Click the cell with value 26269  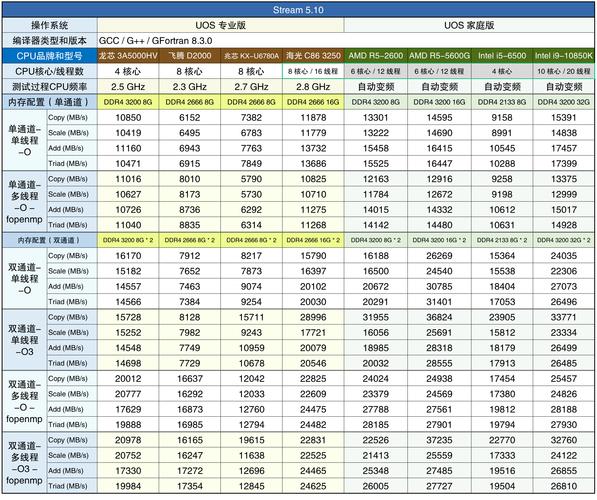[x=439, y=256]
